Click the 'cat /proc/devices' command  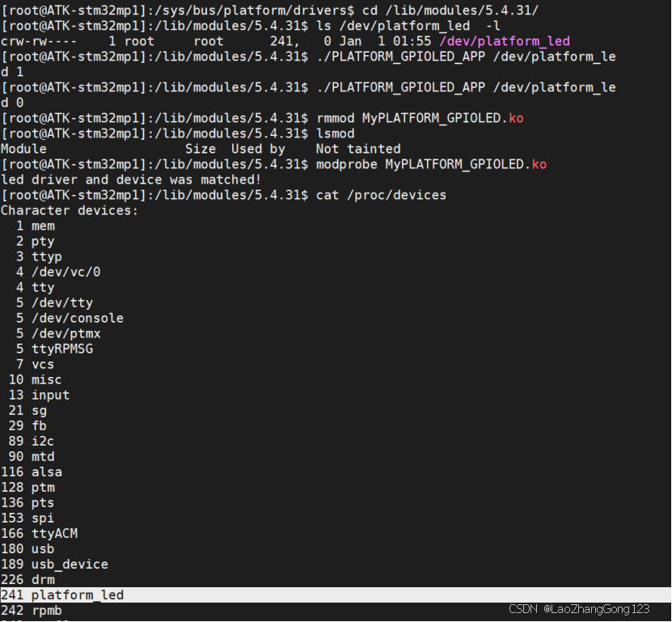[x=382, y=195]
